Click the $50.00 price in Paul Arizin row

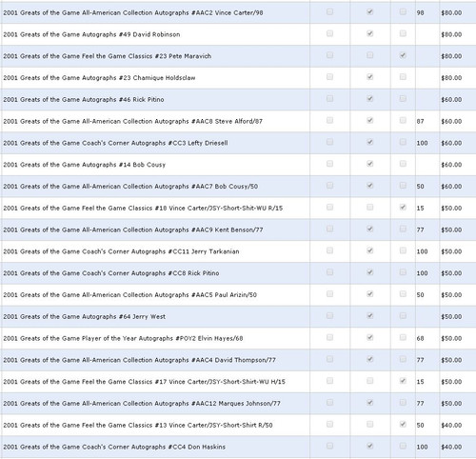pos(451,295)
